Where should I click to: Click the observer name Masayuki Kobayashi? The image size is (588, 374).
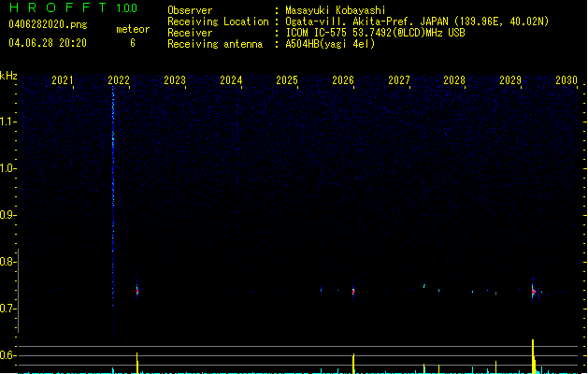336,10
